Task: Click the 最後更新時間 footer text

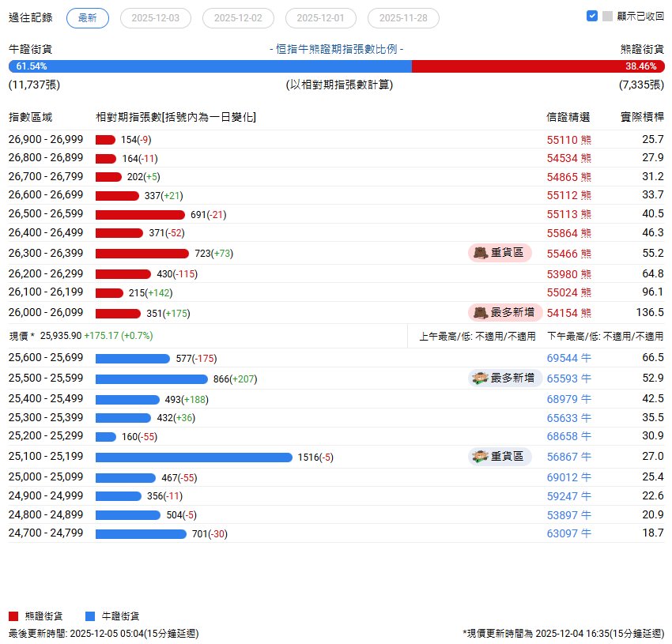Action: click(104, 633)
